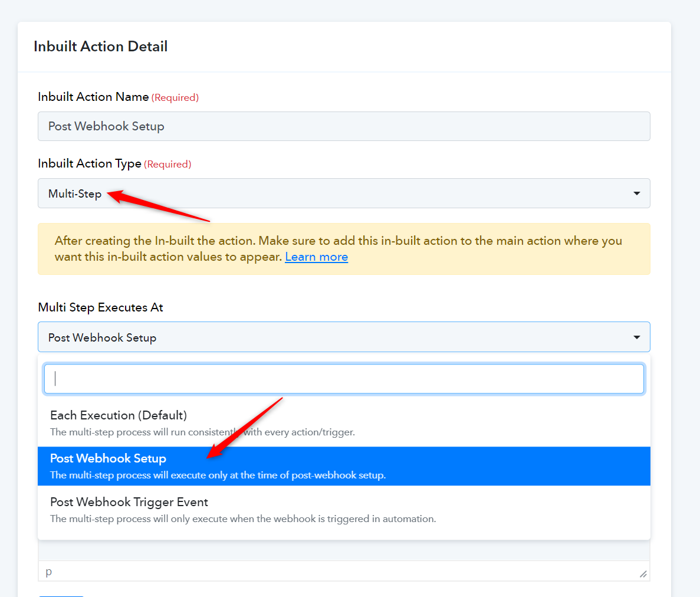Click the caret arrow of Inbuilt Action Type
The height and width of the screenshot is (597, 700).
(x=637, y=193)
